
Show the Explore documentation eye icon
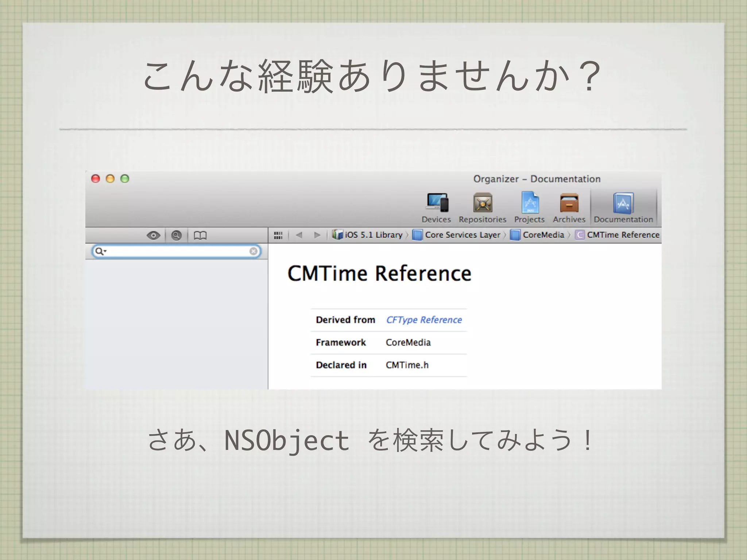tap(153, 236)
